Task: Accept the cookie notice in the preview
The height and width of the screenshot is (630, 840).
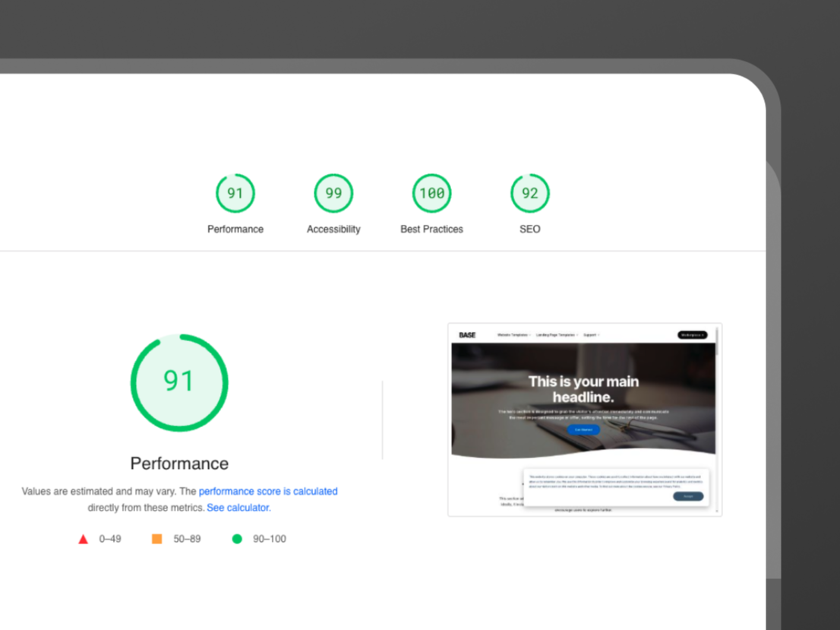Action: tap(688, 496)
